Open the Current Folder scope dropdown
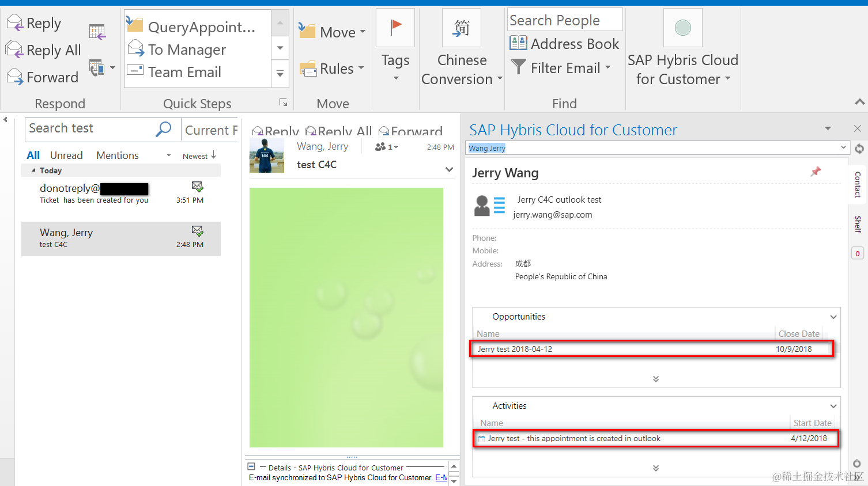868x486 pixels. (210, 130)
